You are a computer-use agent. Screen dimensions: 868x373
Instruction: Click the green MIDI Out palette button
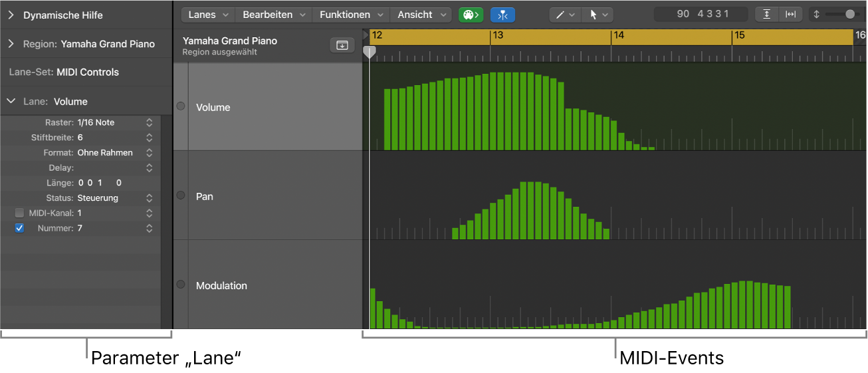471,15
